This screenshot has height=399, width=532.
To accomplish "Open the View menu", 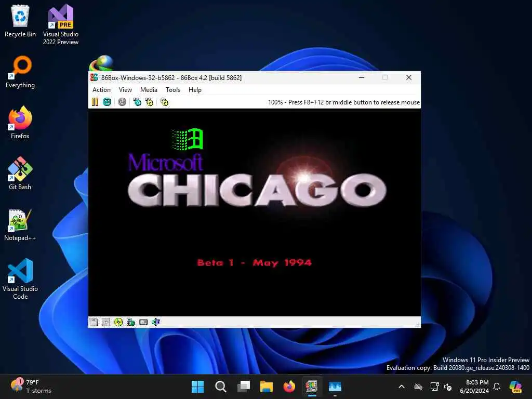I will (x=125, y=89).
